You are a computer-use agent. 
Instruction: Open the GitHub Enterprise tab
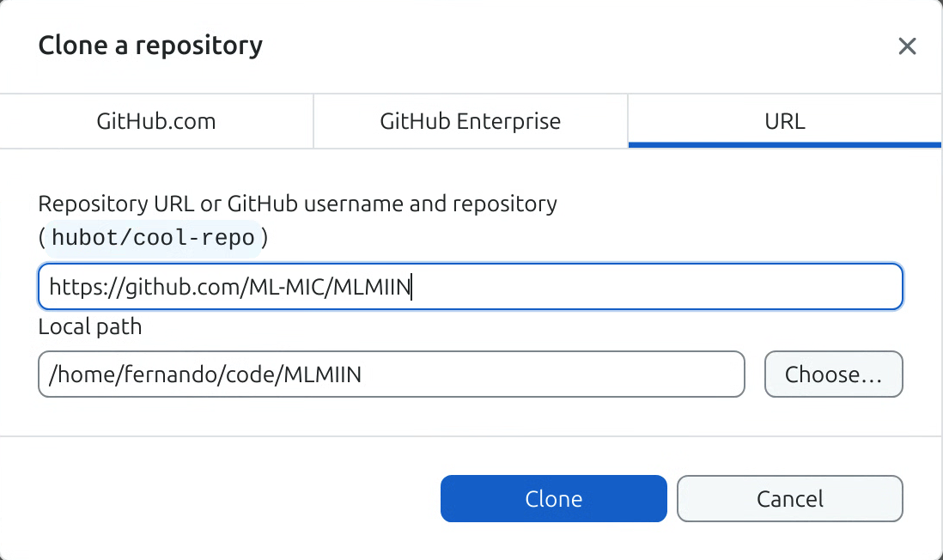coord(470,121)
